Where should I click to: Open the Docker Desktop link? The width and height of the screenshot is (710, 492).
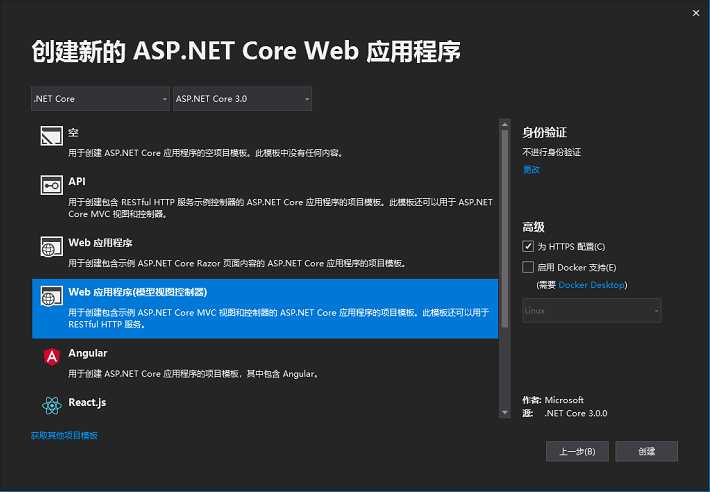(591, 285)
